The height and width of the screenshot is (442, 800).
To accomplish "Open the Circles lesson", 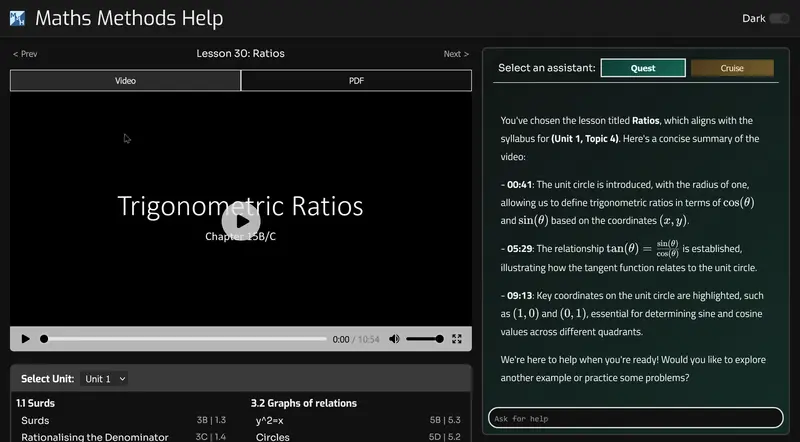I will (272, 437).
